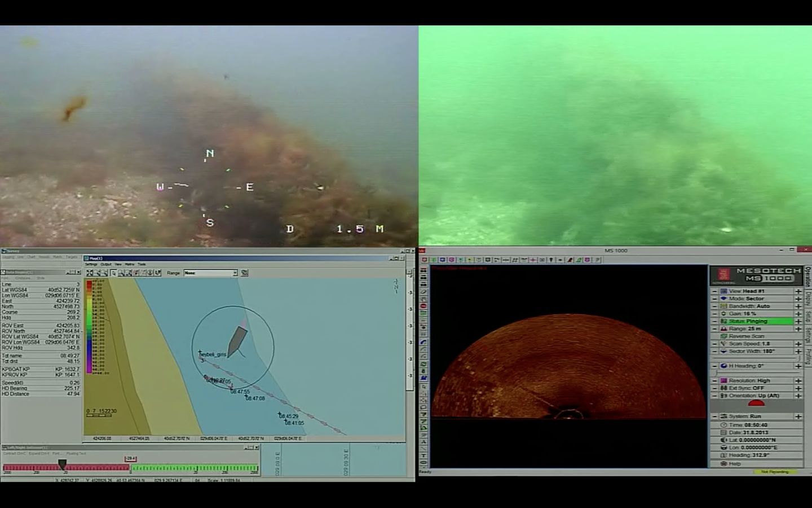This screenshot has height=508, width=812.
Task: Toggle the Reverse Scan option
Action: tap(746, 336)
